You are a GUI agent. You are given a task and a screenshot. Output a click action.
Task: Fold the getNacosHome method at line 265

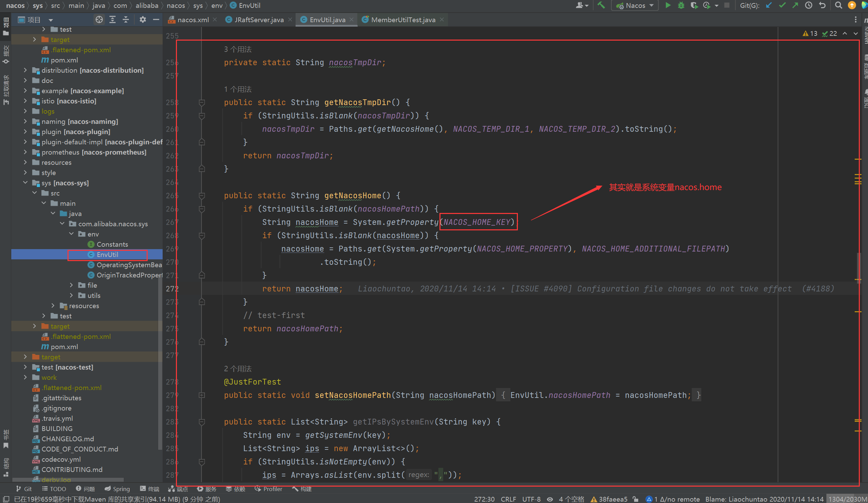pyautogui.click(x=202, y=196)
